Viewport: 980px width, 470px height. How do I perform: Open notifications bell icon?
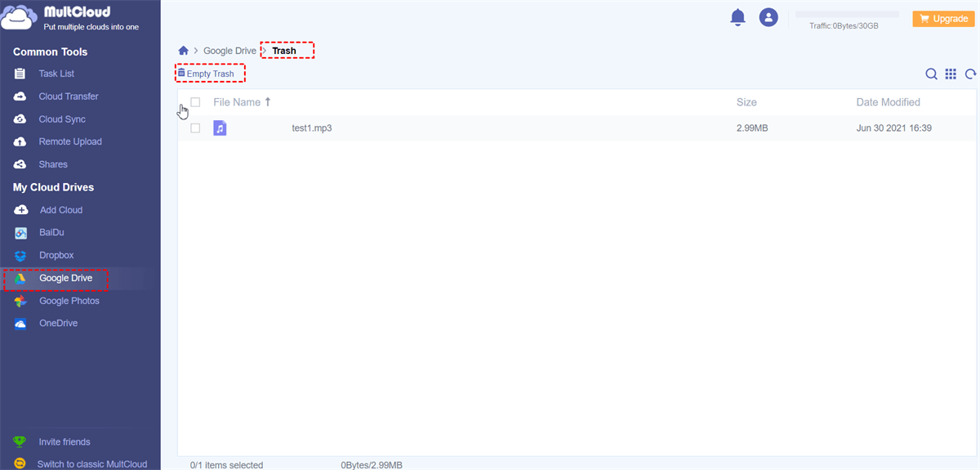[738, 17]
